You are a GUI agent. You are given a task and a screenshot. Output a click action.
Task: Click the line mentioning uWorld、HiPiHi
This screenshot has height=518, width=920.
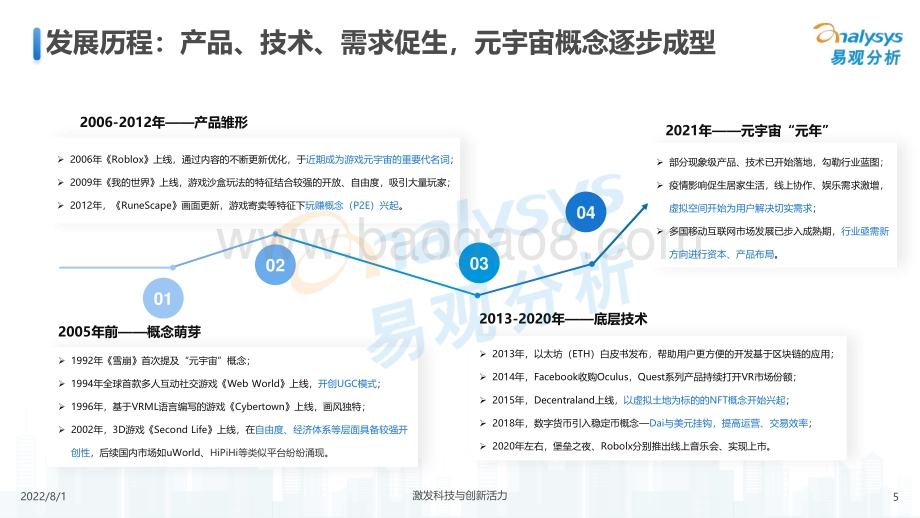[200, 452]
